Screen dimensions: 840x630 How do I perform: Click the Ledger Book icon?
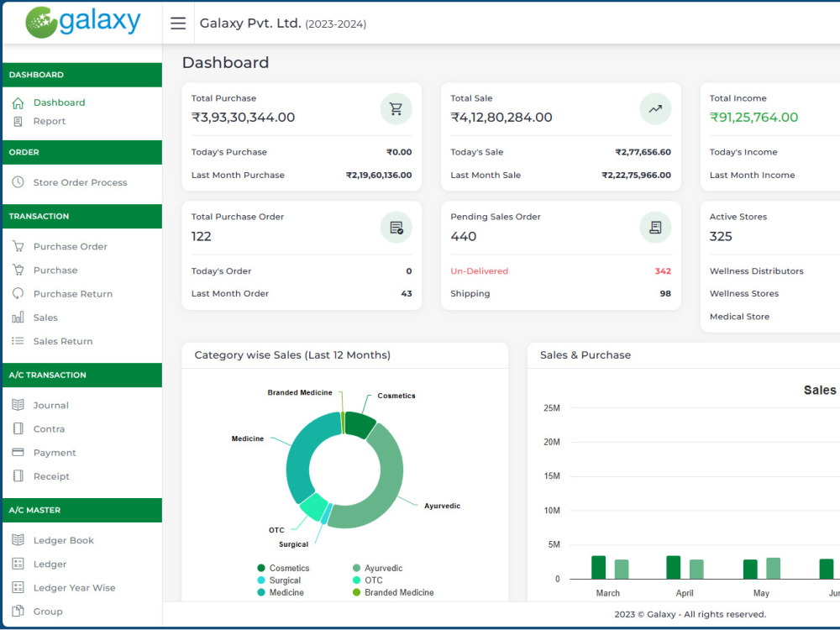coord(18,540)
